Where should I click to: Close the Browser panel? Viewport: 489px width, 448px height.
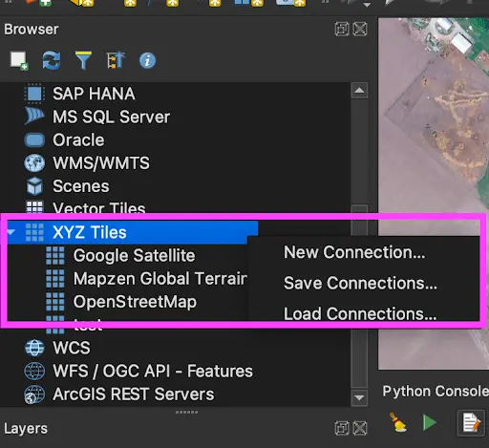pyautogui.click(x=360, y=30)
